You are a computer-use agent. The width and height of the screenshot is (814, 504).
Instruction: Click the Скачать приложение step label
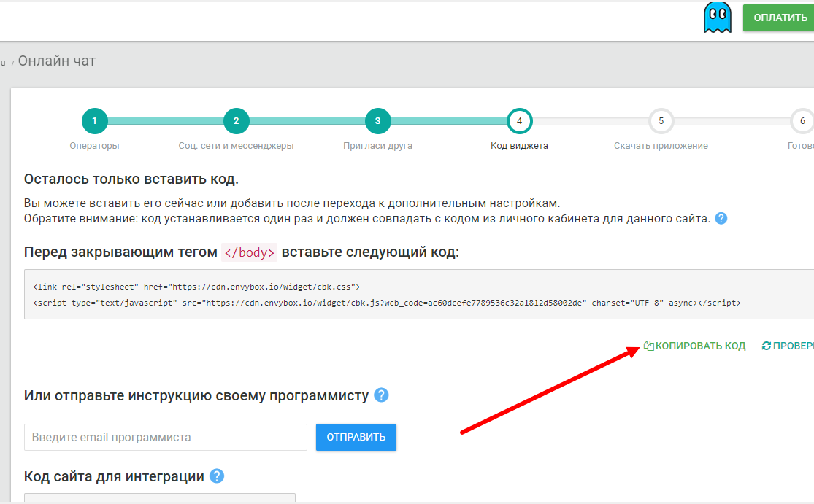[x=661, y=146]
